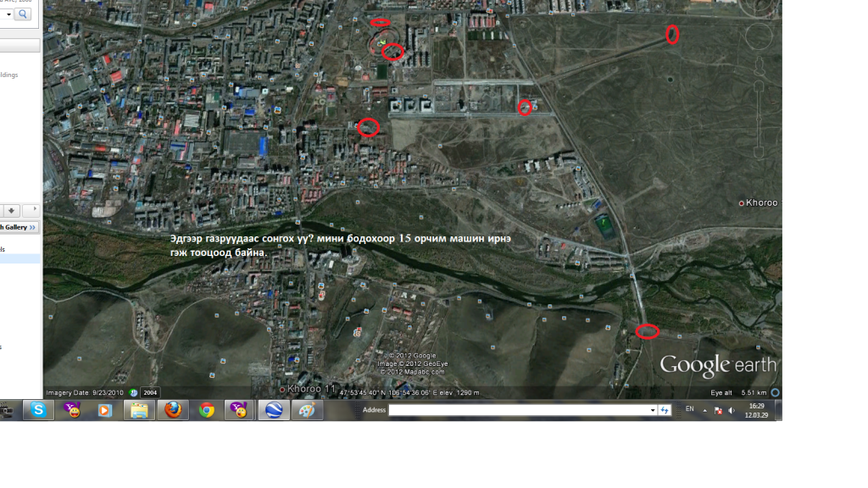Image resolution: width=868 pixels, height=488 pixels.
Task: Open Windows Media Player taskbar icon
Action: pos(105,410)
